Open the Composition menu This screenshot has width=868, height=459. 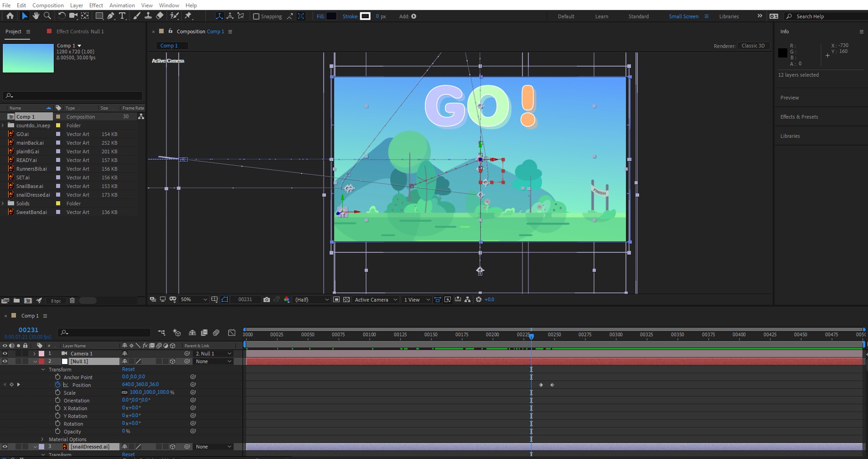click(48, 5)
